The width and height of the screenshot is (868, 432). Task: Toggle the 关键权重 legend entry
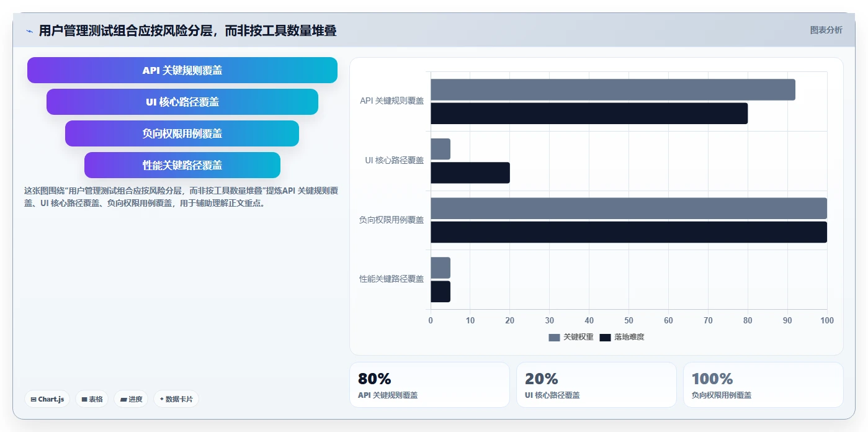coord(571,337)
